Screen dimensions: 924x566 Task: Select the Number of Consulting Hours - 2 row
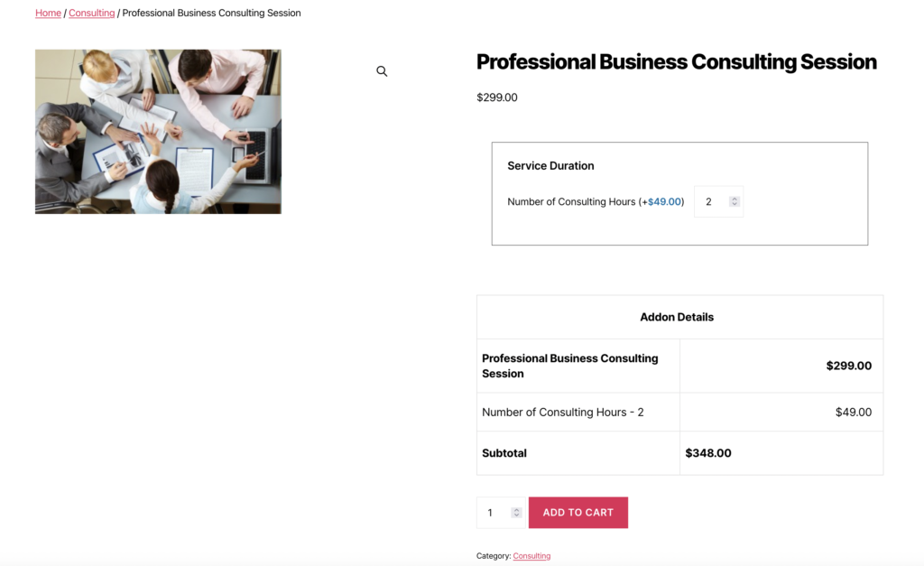click(x=563, y=413)
